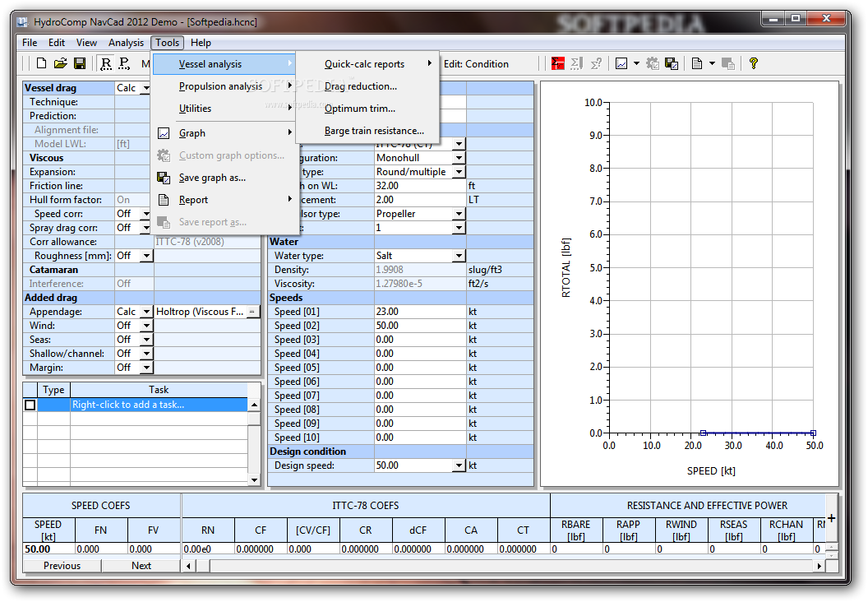Open the Help menu
Viewport: 868px width, 602px height.
pyautogui.click(x=201, y=43)
